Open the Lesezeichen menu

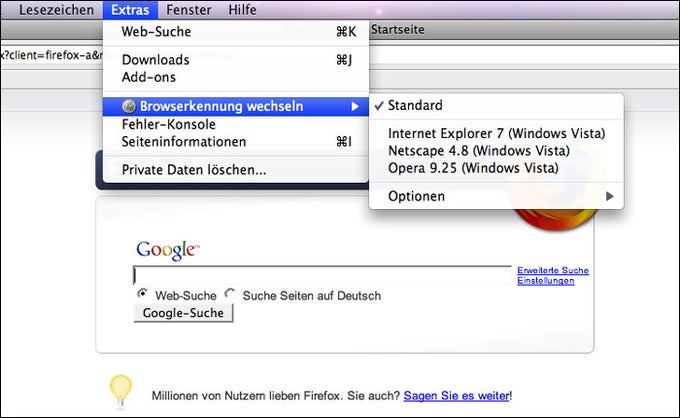[56, 10]
